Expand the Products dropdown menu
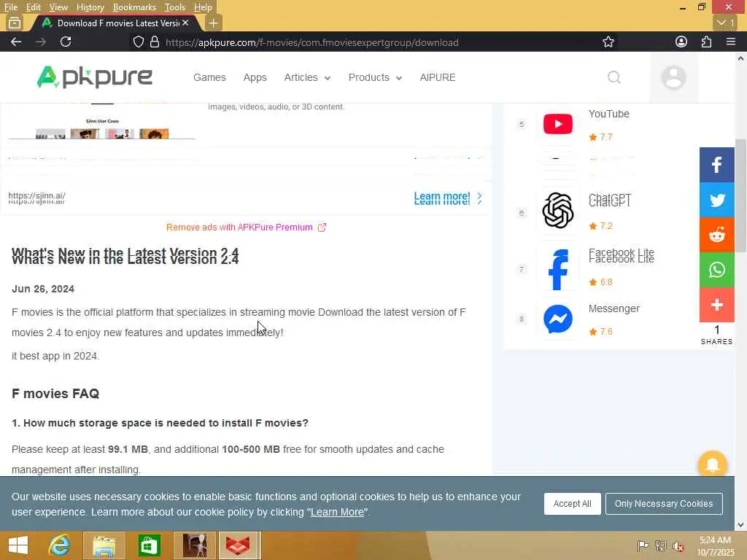 pyautogui.click(x=375, y=77)
